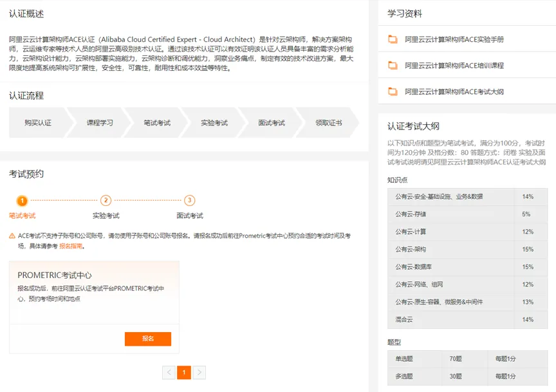Click the 认证考试大纲 heading
Viewport: 556px width, 392px height.
(413, 126)
